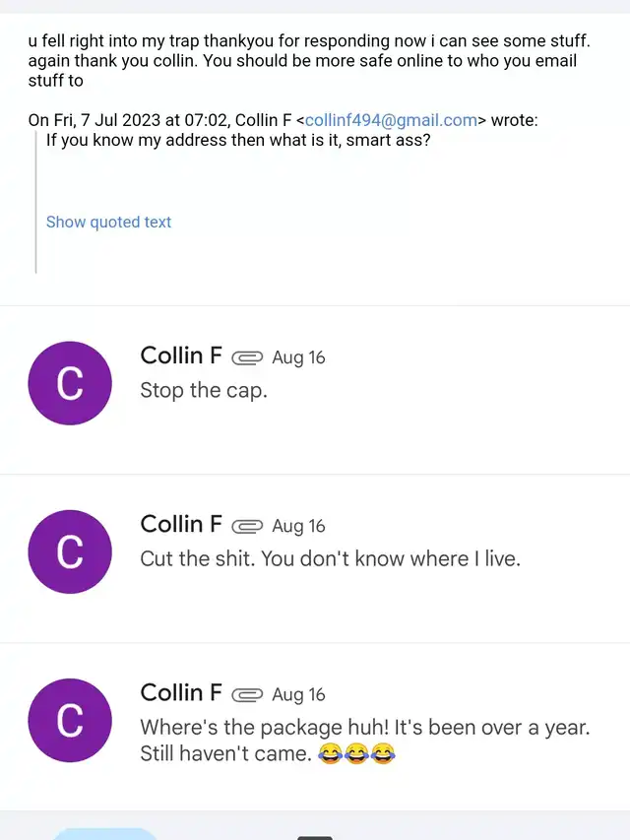Tap the avatar beside 'Where's the package' message
Screen dimensions: 630x840
pos(70,721)
